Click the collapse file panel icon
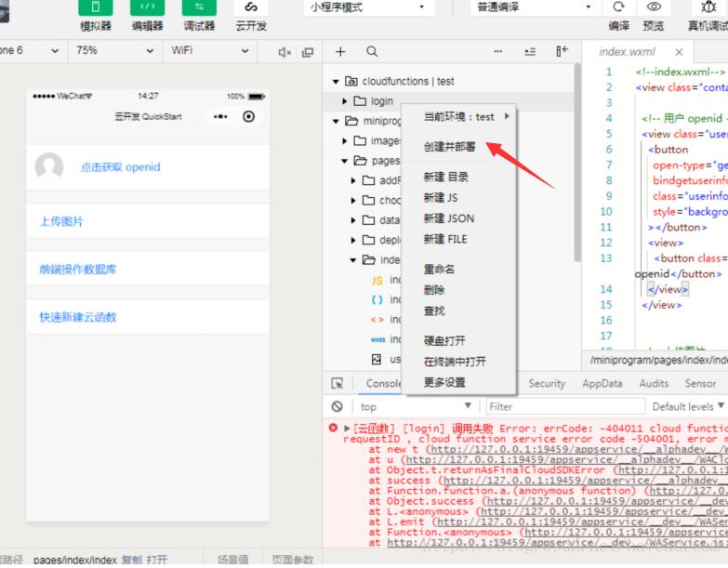The width and height of the screenshot is (728, 568). (562, 51)
